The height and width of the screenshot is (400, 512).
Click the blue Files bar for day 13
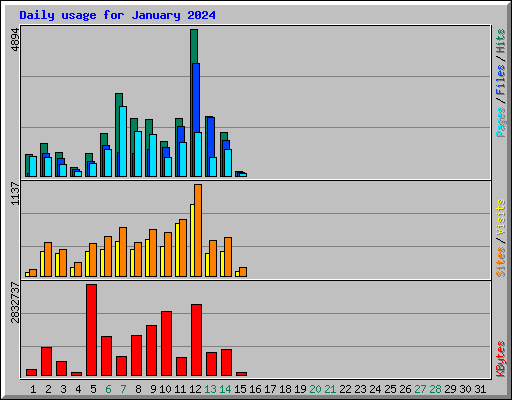tap(211, 137)
